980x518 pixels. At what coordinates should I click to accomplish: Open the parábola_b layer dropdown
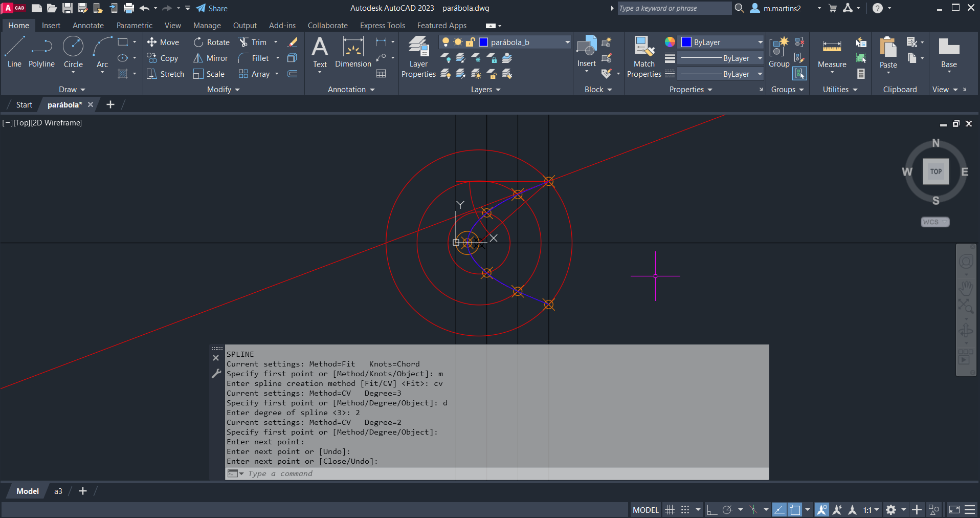coord(567,42)
